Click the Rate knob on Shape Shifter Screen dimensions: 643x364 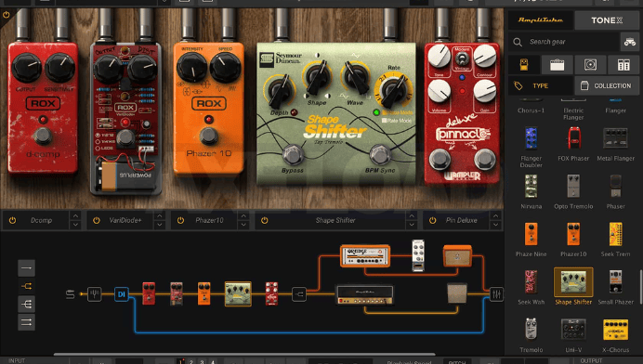click(x=394, y=90)
